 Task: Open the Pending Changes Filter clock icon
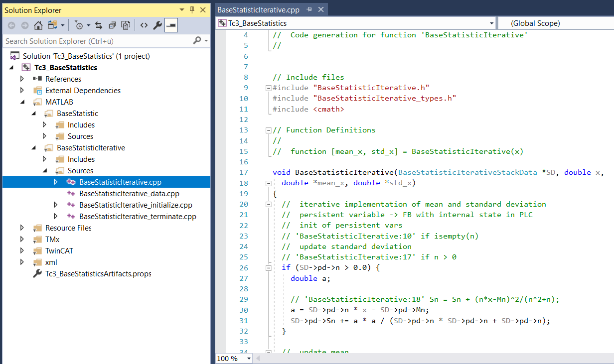tap(79, 25)
